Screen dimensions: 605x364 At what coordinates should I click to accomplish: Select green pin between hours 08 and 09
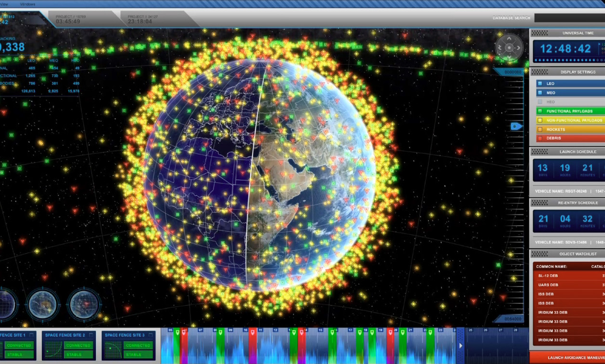(x=220, y=332)
